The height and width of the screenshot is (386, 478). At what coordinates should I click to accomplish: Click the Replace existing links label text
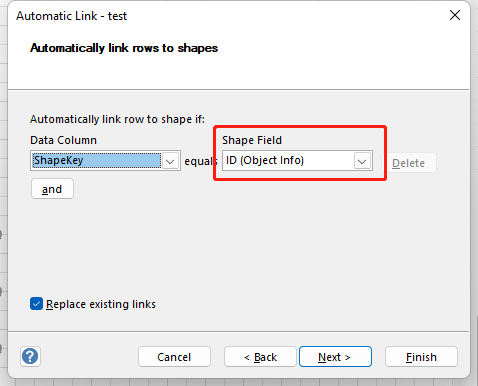coord(101,304)
